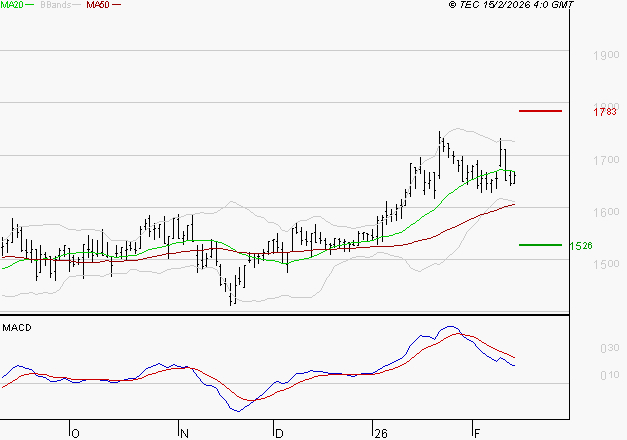
Task: Click the BBands legend label
Action: [56, 5]
